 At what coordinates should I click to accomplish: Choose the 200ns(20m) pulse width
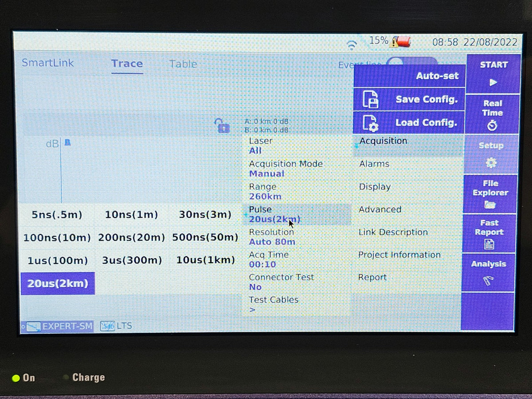click(x=132, y=238)
